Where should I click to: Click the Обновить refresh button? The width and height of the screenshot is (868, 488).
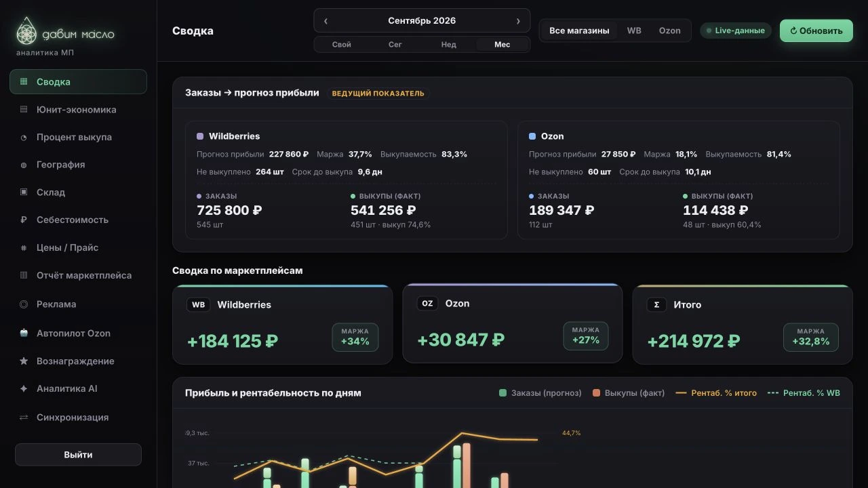click(x=816, y=30)
